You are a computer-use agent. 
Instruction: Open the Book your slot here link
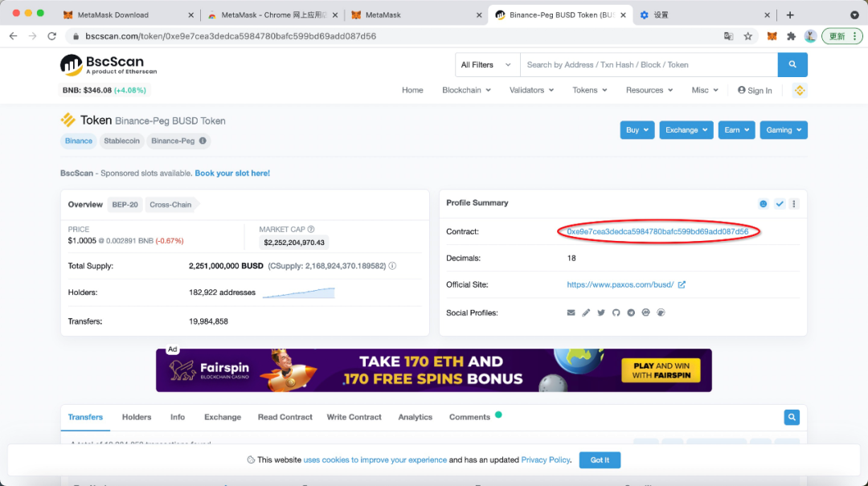pos(232,174)
